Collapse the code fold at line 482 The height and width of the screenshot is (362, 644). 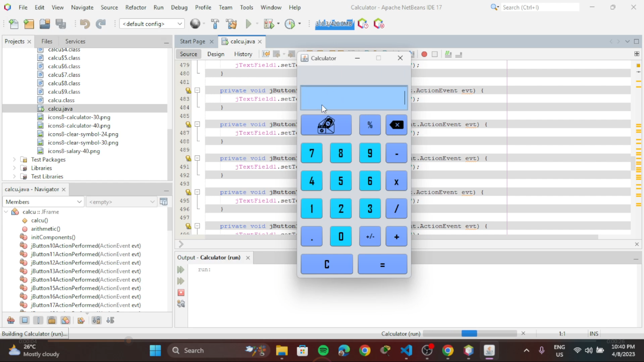(198, 90)
